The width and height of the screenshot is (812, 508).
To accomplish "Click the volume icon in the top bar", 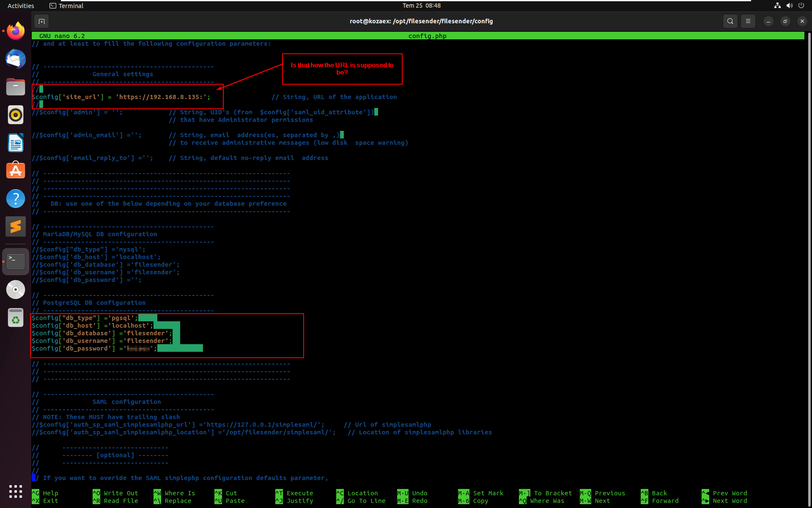I will point(789,6).
